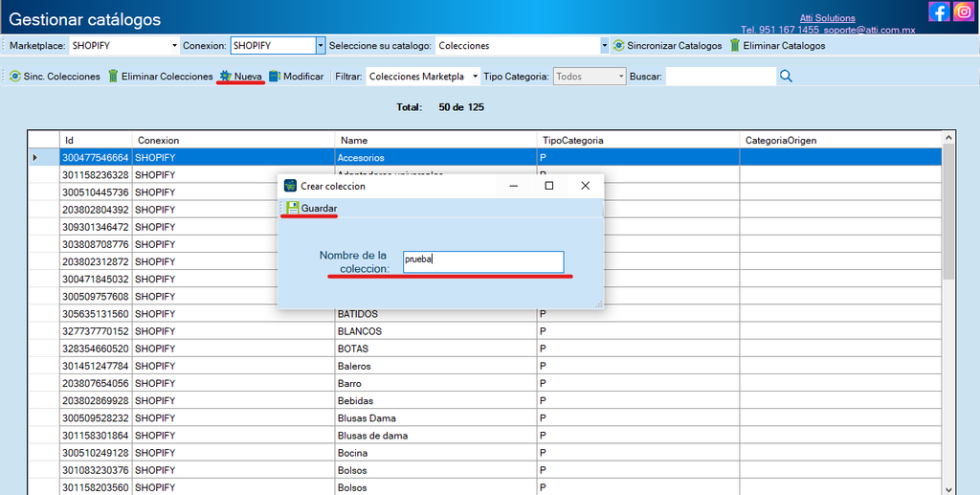Click the Eliminar Colecciones trash icon
The image size is (980, 495).
coord(113,77)
